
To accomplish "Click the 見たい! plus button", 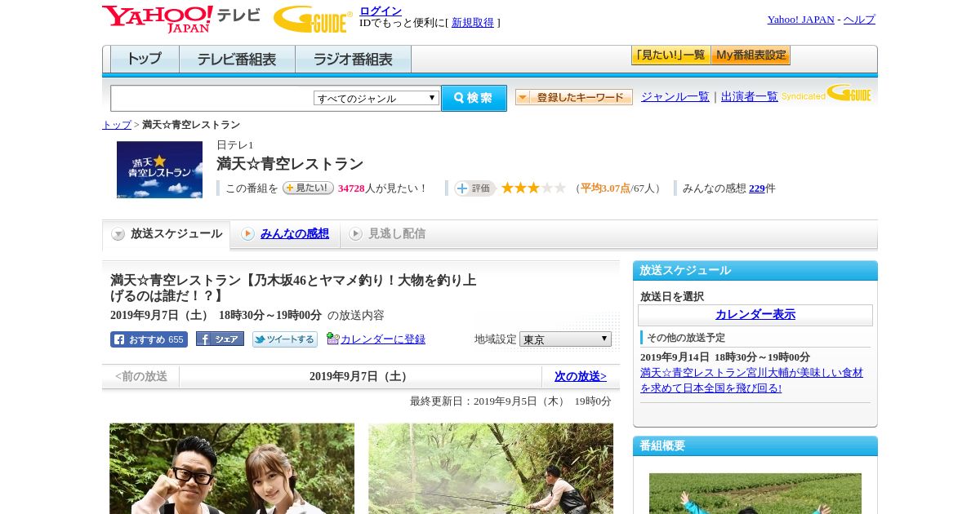I will coord(308,188).
